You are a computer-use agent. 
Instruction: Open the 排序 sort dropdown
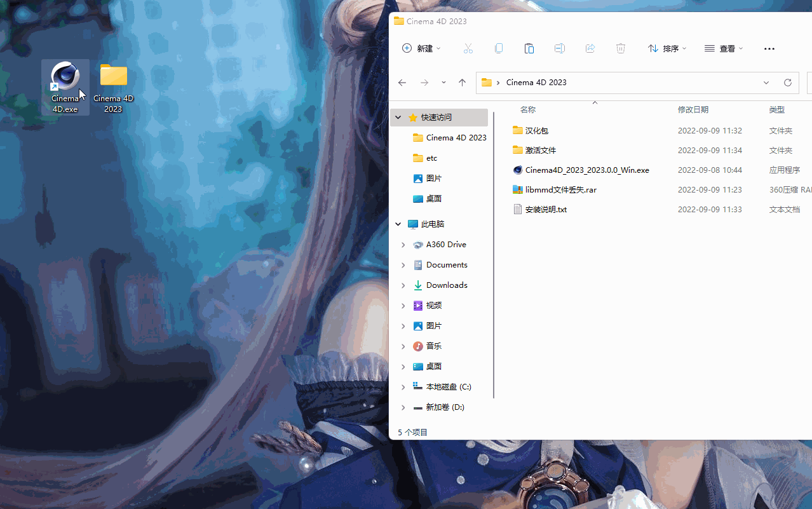[x=667, y=48]
